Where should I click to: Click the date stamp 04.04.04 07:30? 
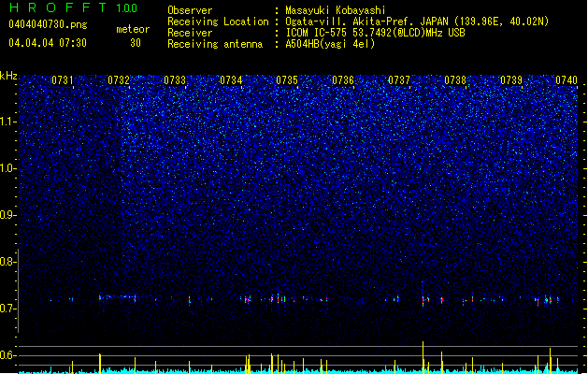point(48,43)
